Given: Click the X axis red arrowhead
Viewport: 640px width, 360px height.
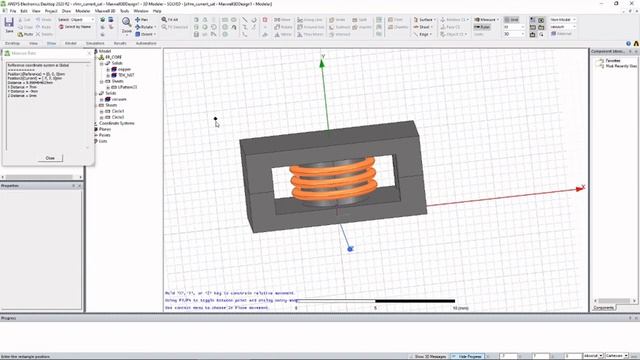Looking at the screenshot, I should [580, 188].
